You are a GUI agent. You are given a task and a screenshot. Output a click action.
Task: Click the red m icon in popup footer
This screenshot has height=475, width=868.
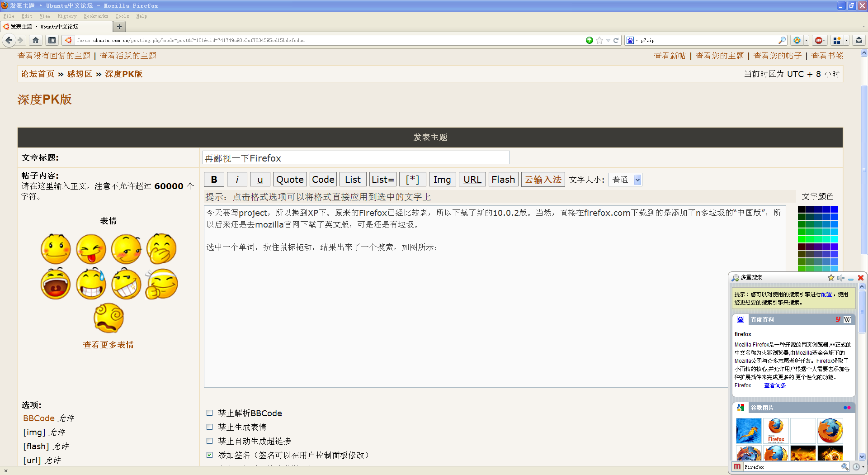coord(737,466)
